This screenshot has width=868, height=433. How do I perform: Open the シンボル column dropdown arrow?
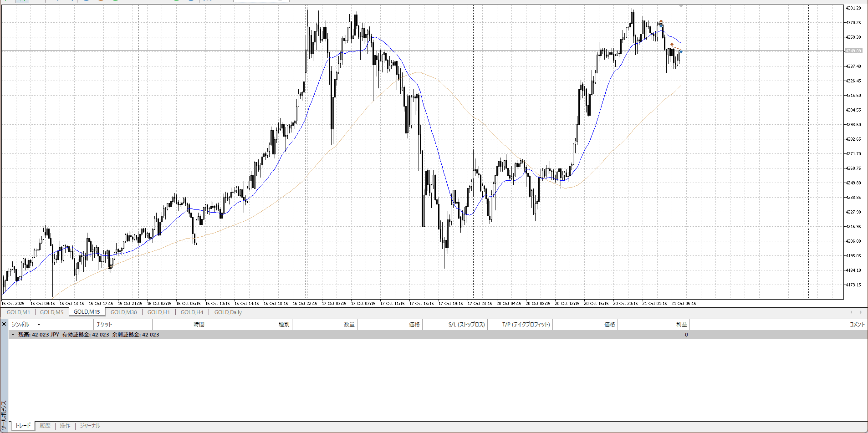click(39, 325)
